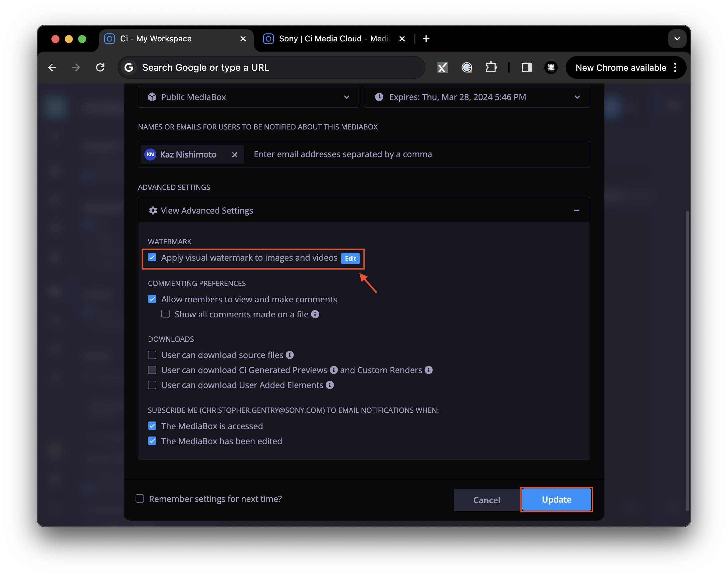Image resolution: width=728 pixels, height=576 pixels.
Task: Enable Show all comments made on a file
Action: [165, 314]
